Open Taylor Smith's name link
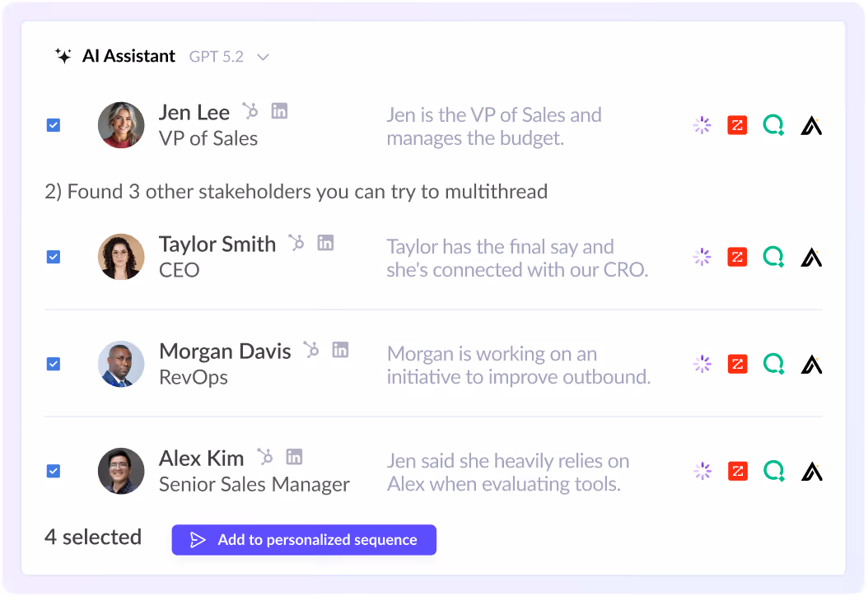Screen dimensions: 868x596 tap(217, 244)
